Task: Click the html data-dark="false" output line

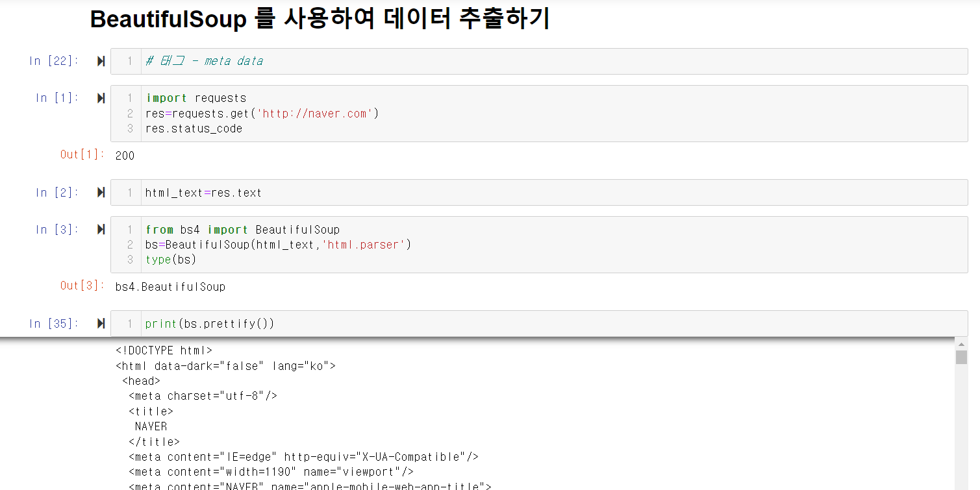Action: tap(225, 366)
